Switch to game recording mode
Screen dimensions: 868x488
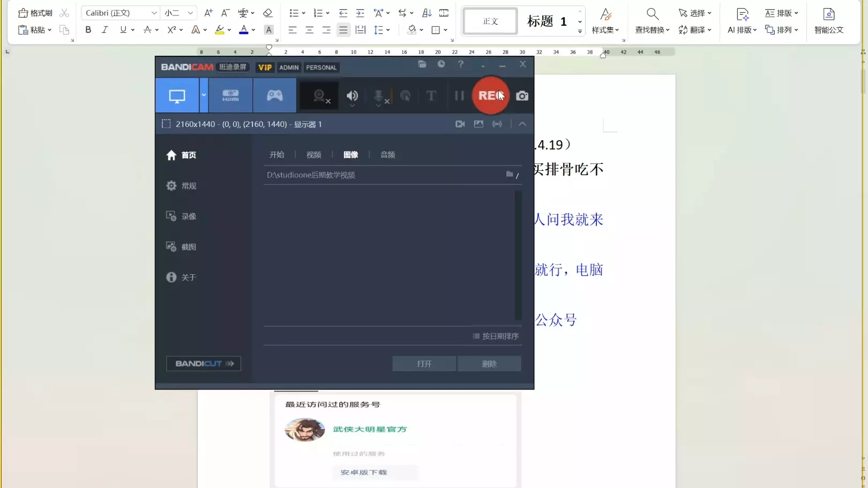[274, 95]
